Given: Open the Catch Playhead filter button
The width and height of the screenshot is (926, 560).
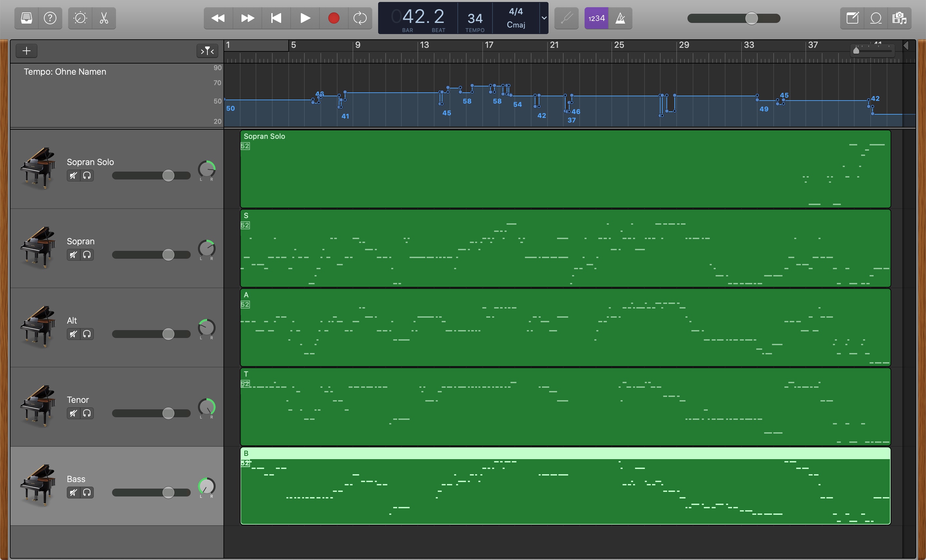Looking at the screenshot, I should click(207, 51).
